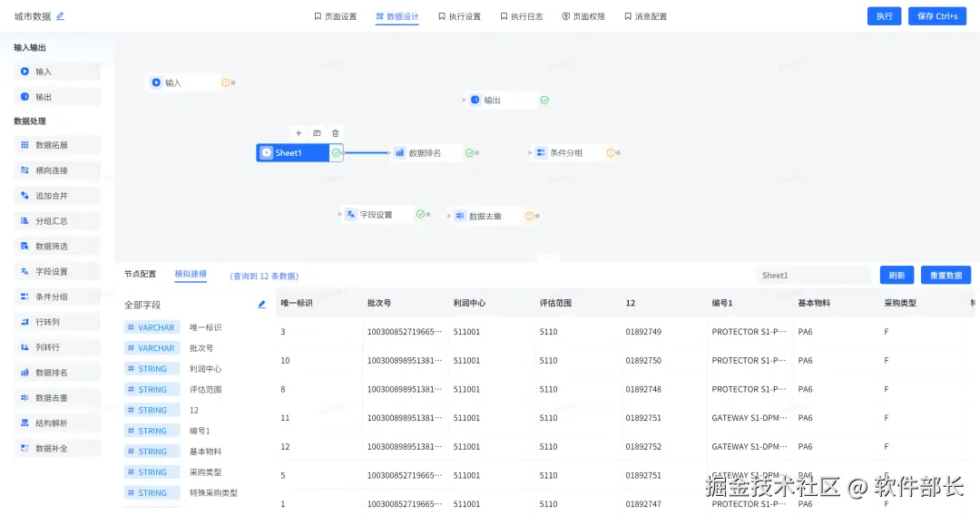The image size is (980, 515).
Task: Click the plus icon above Sheet1 node
Action: 299,133
